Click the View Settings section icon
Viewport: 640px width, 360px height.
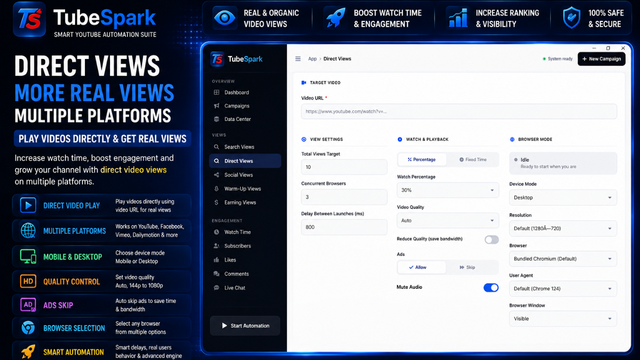[304, 139]
